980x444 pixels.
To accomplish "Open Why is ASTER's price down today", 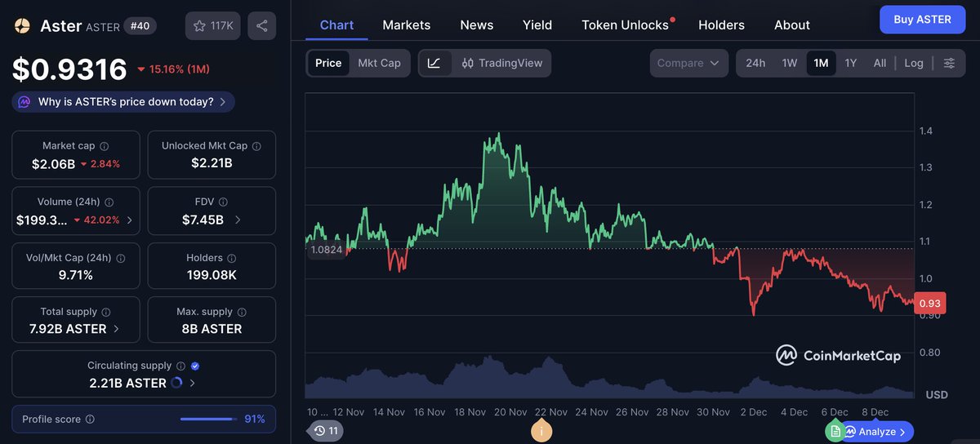I will [x=124, y=102].
